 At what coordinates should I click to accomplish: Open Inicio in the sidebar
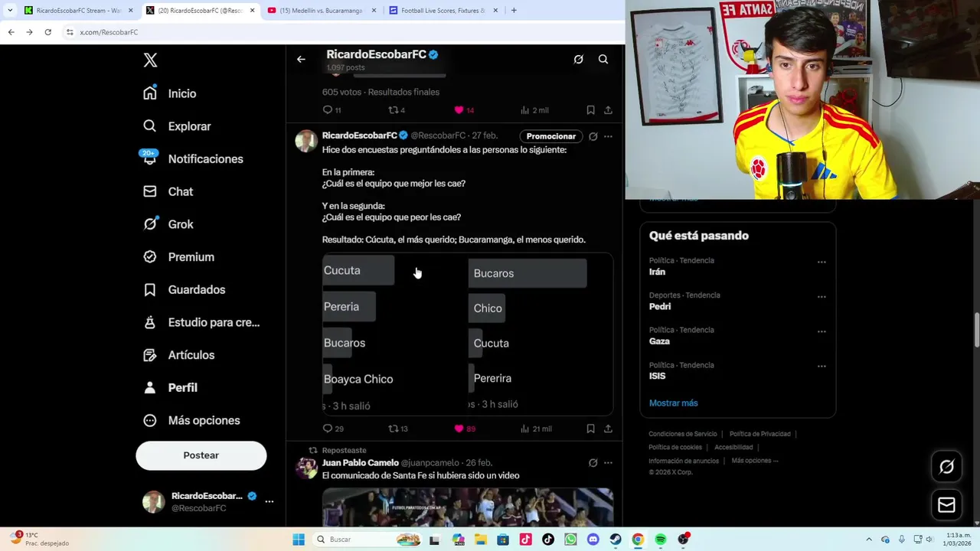[x=170, y=93]
